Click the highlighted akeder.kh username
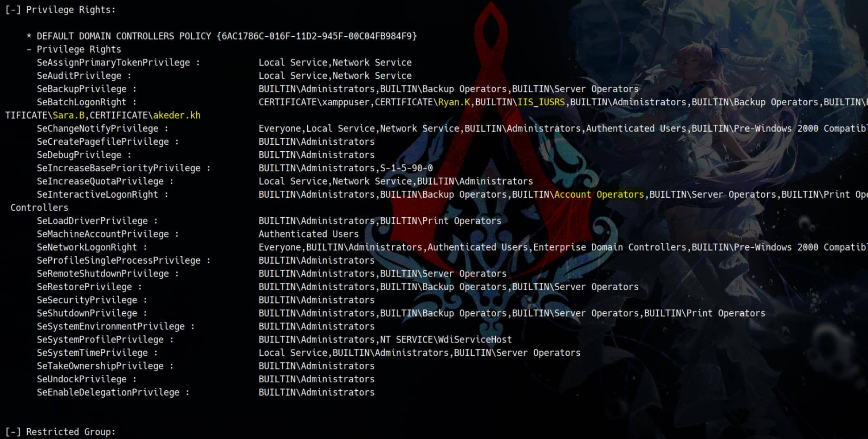Screen dimensions: 868x439 pos(177,115)
